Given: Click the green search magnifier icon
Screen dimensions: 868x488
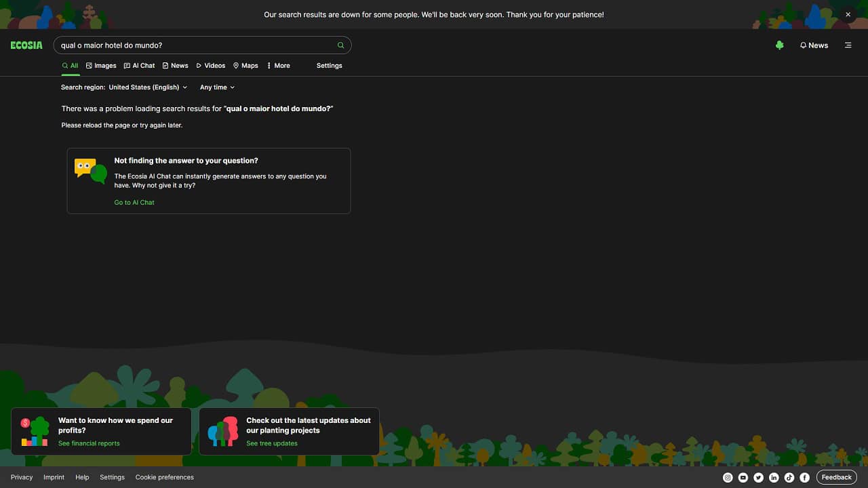Looking at the screenshot, I should coord(341,45).
